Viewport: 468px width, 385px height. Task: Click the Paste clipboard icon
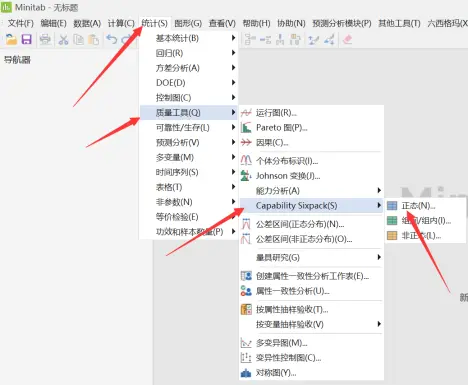coord(94,39)
